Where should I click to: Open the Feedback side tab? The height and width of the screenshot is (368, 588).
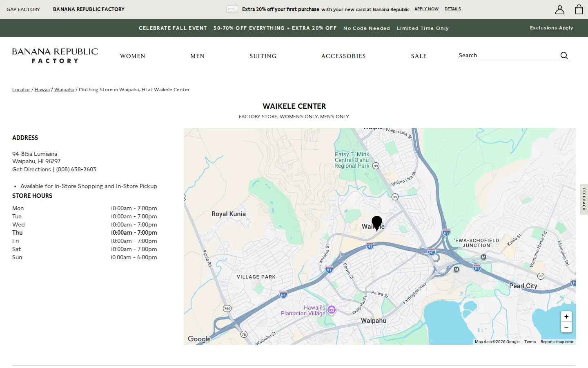(x=584, y=199)
